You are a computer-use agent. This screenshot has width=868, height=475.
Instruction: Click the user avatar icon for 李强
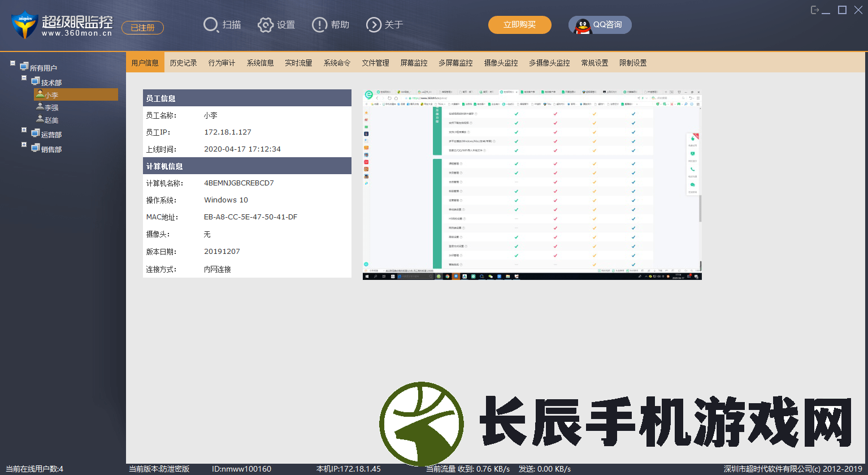(x=40, y=107)
